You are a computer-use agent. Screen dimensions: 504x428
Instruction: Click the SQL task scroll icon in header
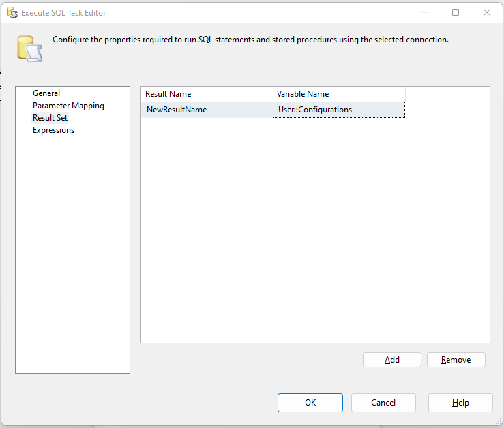click(x=29, y=48)
